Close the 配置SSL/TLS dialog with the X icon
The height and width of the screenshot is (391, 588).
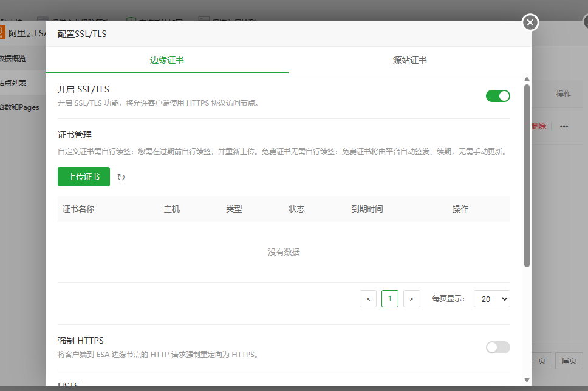[530, 22]
